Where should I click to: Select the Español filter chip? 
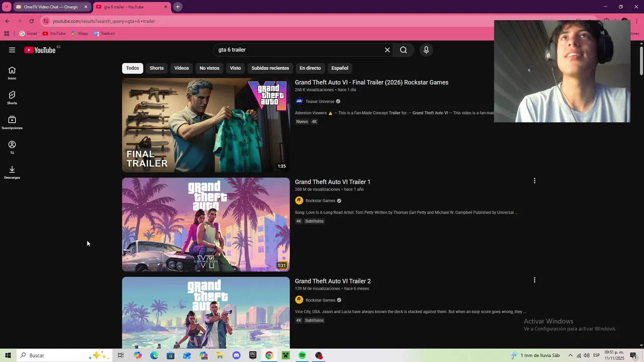(x=340, y=68)
